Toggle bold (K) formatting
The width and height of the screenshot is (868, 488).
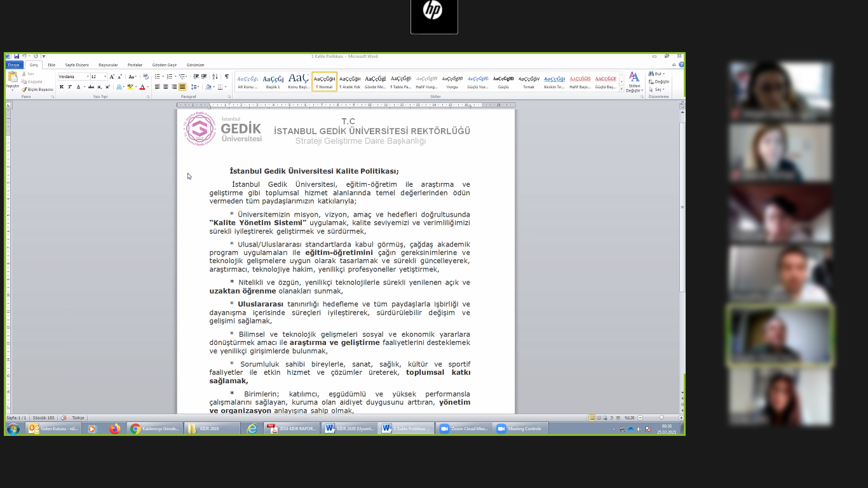(62, 87)
